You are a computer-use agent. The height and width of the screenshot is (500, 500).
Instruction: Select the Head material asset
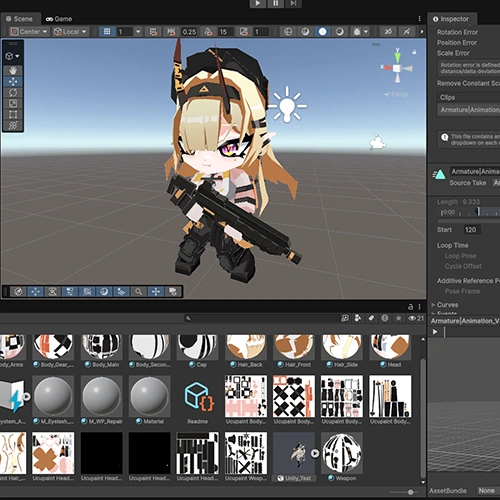tap(390, 351)
